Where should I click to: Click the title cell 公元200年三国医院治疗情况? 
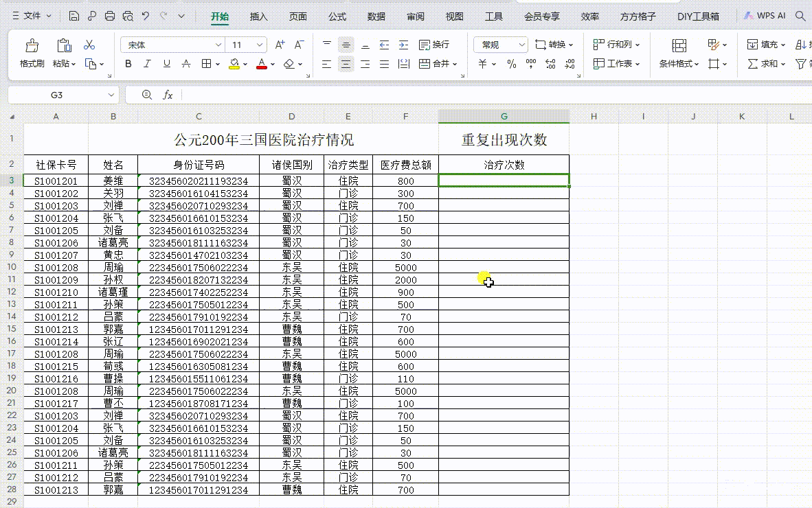pyautogui.click(x=264, y=139)
